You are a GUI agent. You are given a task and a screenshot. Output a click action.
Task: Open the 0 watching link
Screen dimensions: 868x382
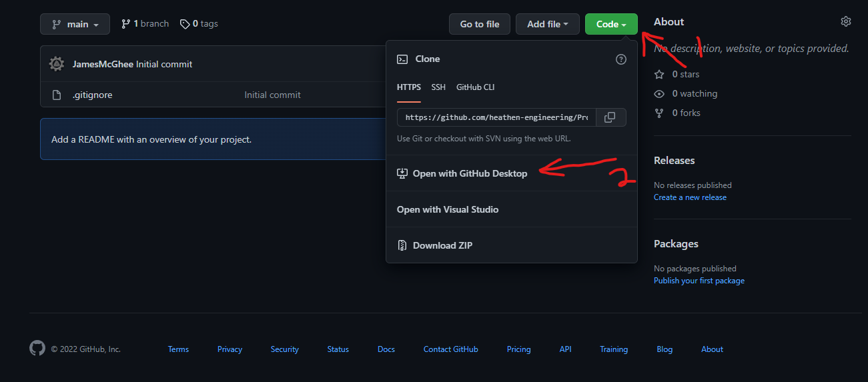coord(695,93)
